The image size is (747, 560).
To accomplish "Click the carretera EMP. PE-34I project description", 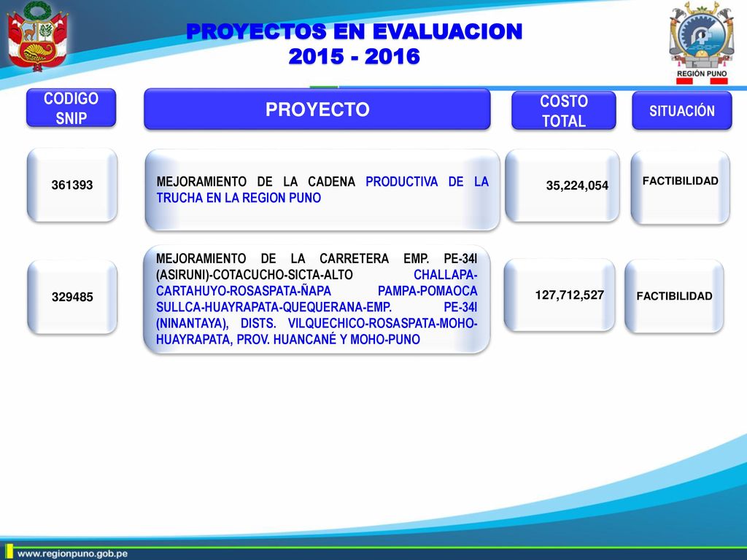I will (317, 299).
